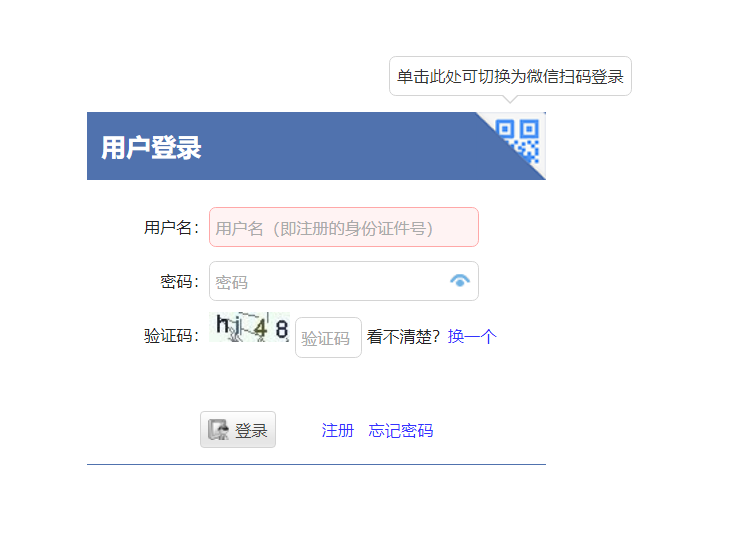Focus the 验证码 input box
The height and width of the screenshot is (547, 752).
pyautogui.click(x=327, y=338)
